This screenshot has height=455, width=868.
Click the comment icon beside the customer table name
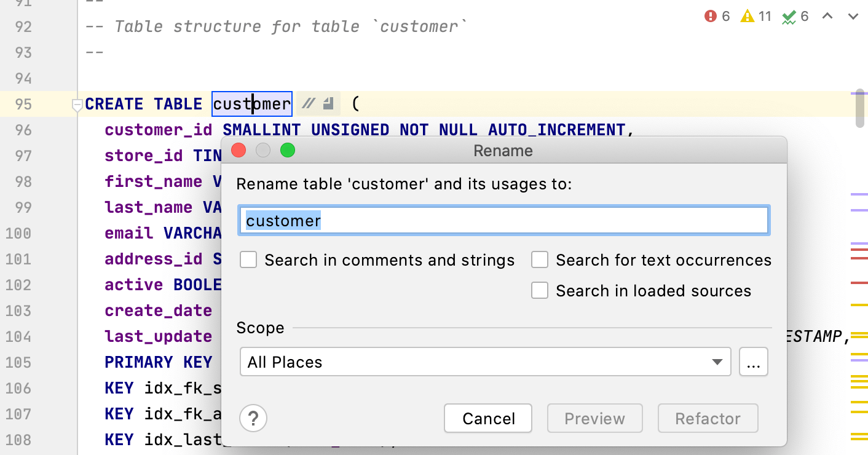click(308, 103)
